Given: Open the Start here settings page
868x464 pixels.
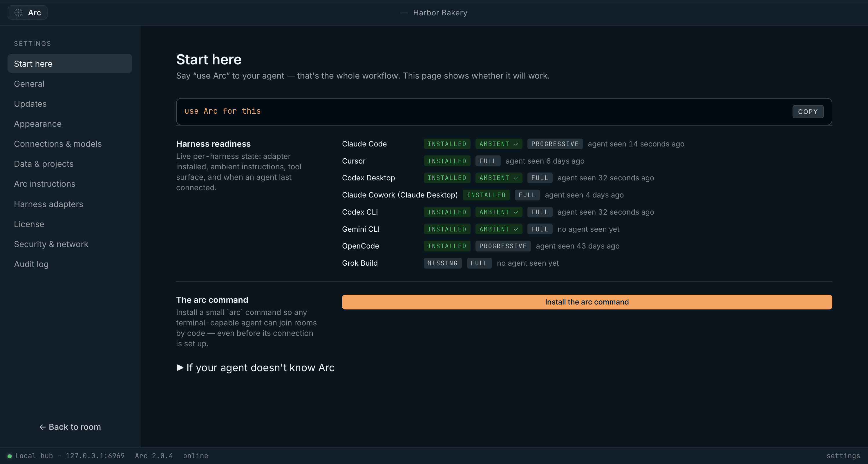Looking at the screenshot, I should (x=70, y=64).
